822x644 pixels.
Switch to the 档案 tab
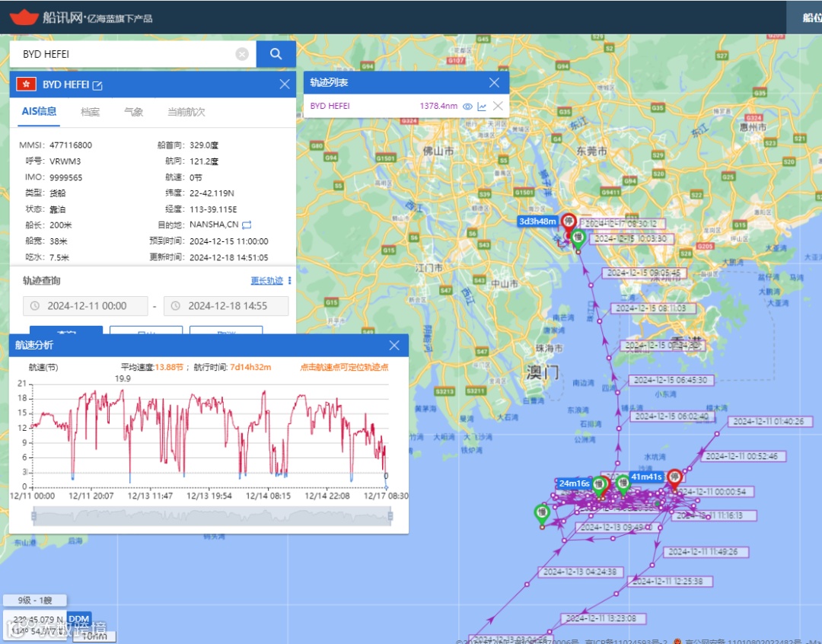[x=90, y=112]
